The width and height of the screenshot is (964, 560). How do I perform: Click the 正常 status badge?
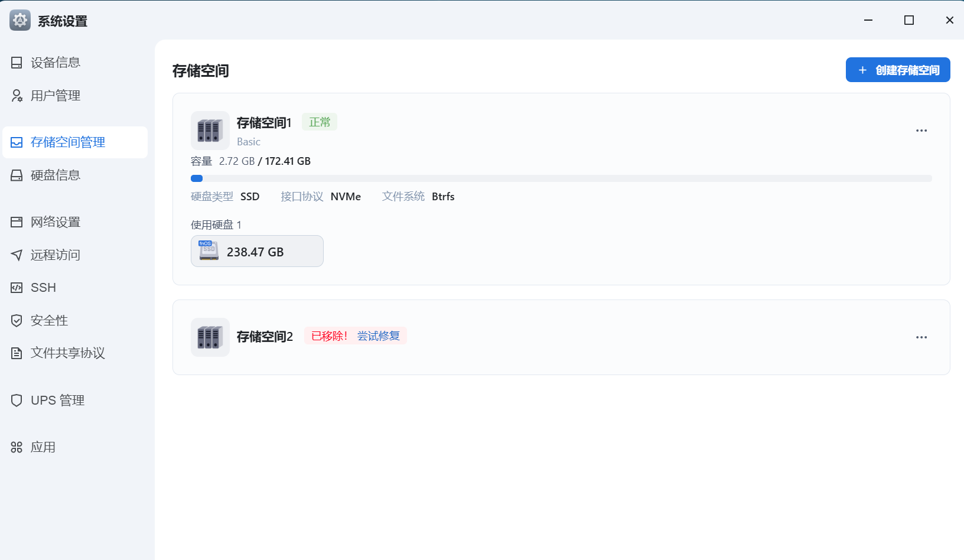click(320, 122)
